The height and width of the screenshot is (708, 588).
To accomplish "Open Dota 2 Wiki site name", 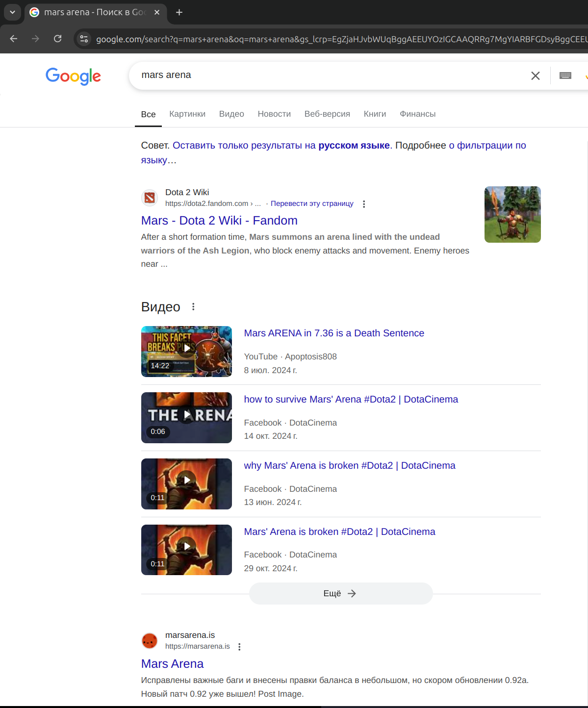I will coord(187,192).
